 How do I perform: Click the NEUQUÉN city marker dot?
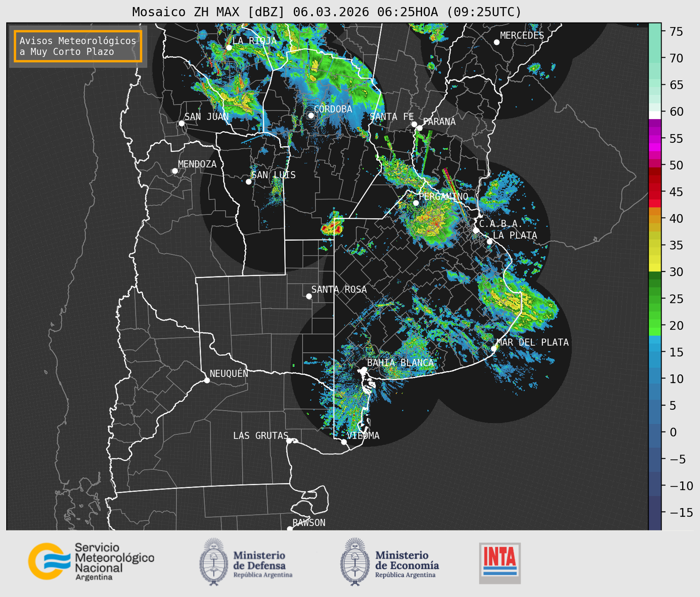(207, 380)
